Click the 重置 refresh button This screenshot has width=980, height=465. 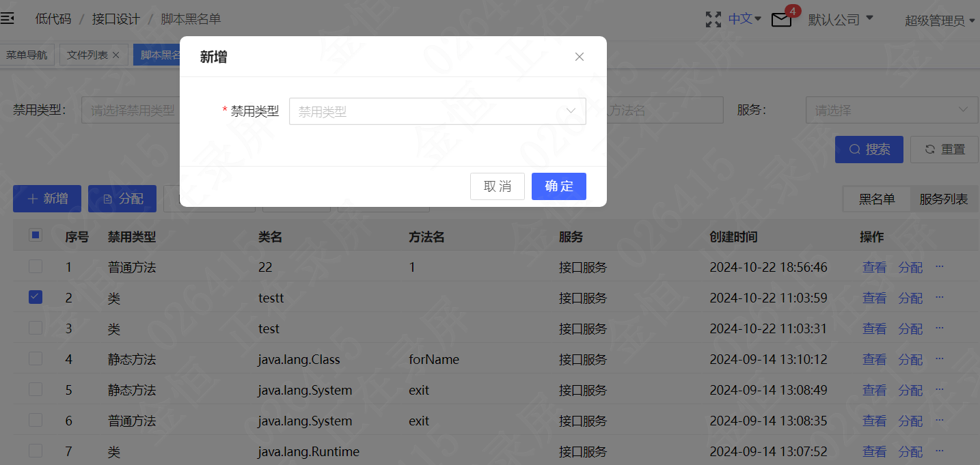pos(944,150)
